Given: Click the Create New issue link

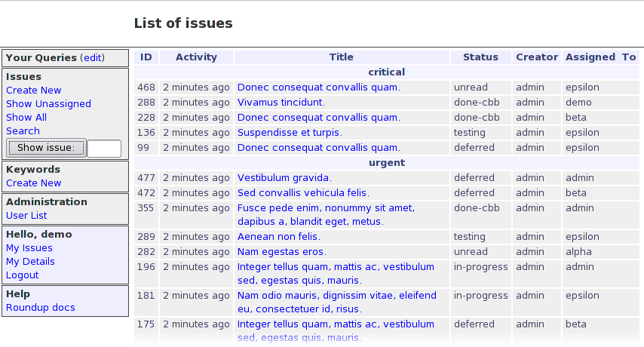Looking at the screenshot, I should tap(33, 91).
